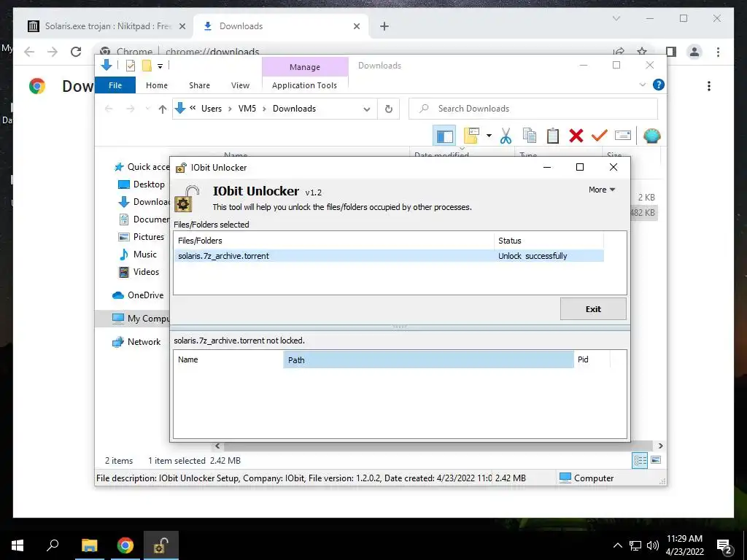
Task: Click the Files/Folders column header
Action: pos(334,241)
